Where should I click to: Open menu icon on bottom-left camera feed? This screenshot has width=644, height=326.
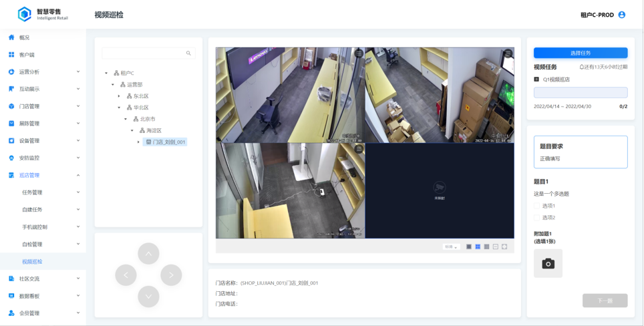(x=359, y=149)
